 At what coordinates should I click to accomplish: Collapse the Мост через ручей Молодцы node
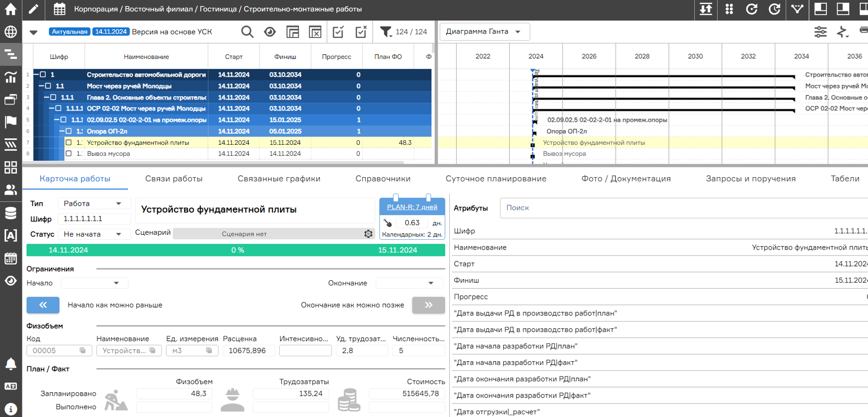[x=42, y=86]
